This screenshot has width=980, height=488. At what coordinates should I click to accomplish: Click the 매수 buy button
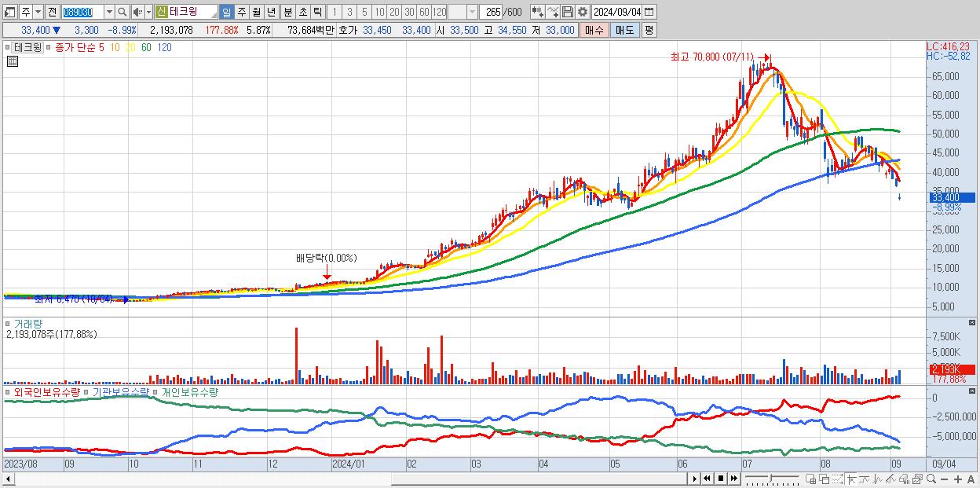tap(594, 30)
